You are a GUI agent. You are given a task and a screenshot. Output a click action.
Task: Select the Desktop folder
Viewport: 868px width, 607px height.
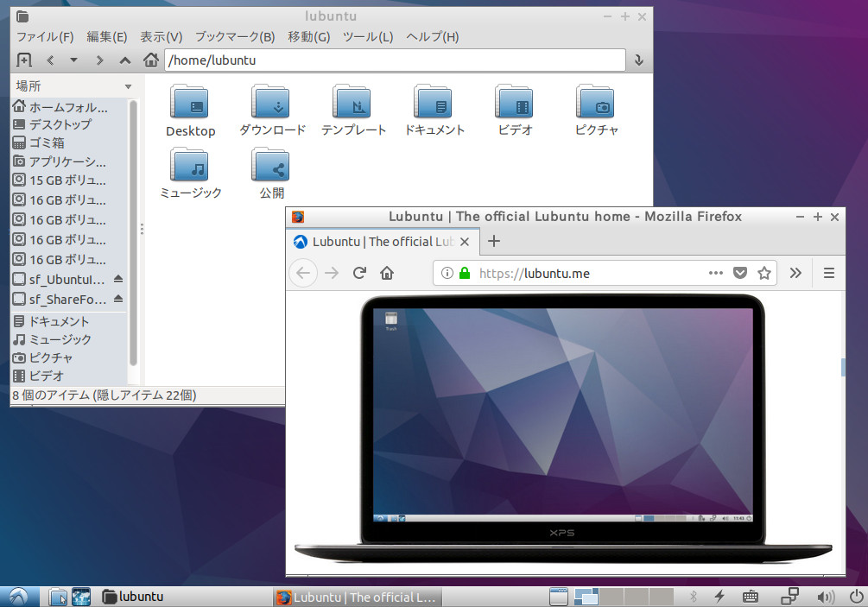(x=190, y=111)
